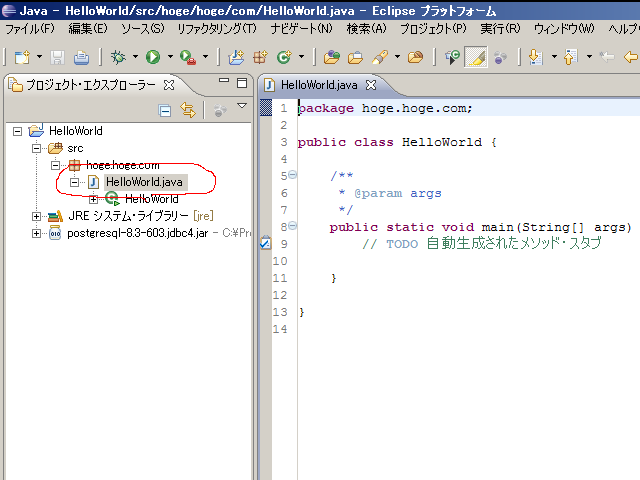
Task: Open the ナビゲート(N) menu
Action: [301, 29]
